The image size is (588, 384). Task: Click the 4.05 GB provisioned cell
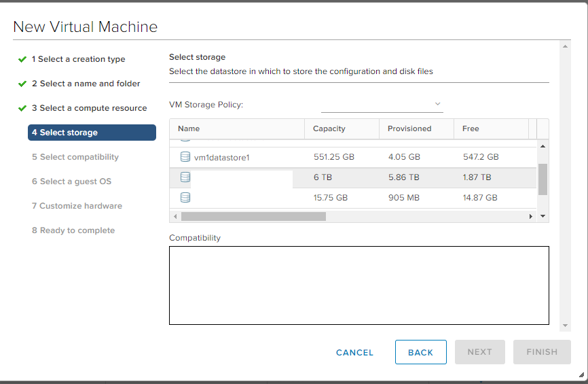coord(404,157)
